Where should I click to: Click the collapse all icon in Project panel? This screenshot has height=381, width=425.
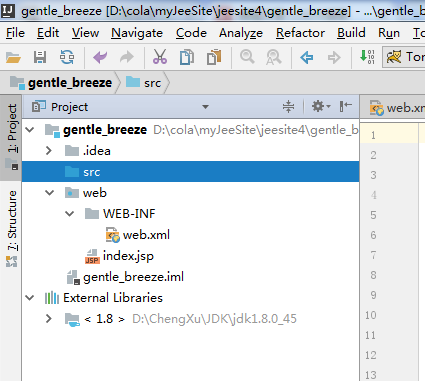click(288, 107)
